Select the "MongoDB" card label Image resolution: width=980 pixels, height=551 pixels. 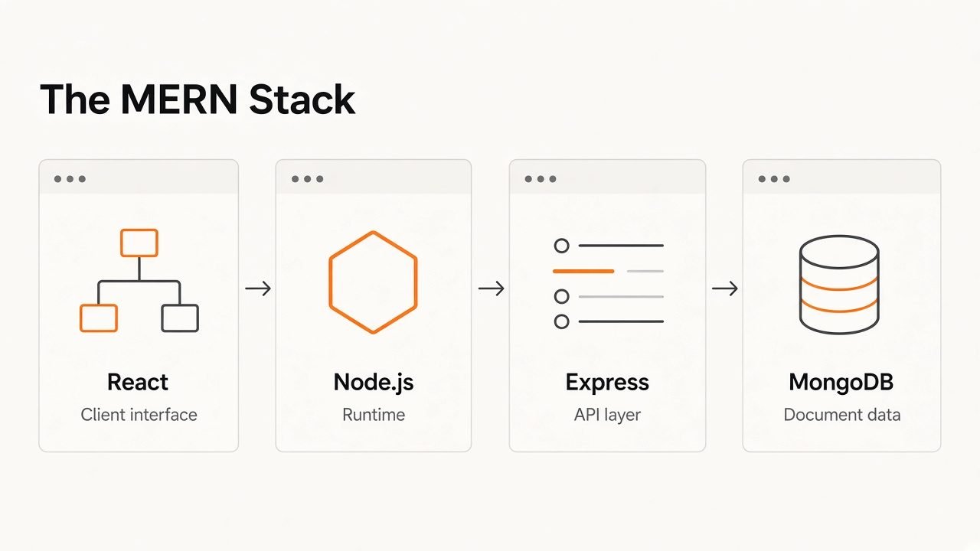coord(841,383)
